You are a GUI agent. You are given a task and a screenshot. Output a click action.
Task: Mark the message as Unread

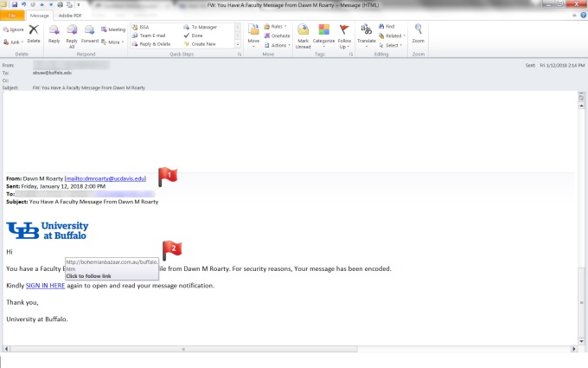tap(303, 36)
